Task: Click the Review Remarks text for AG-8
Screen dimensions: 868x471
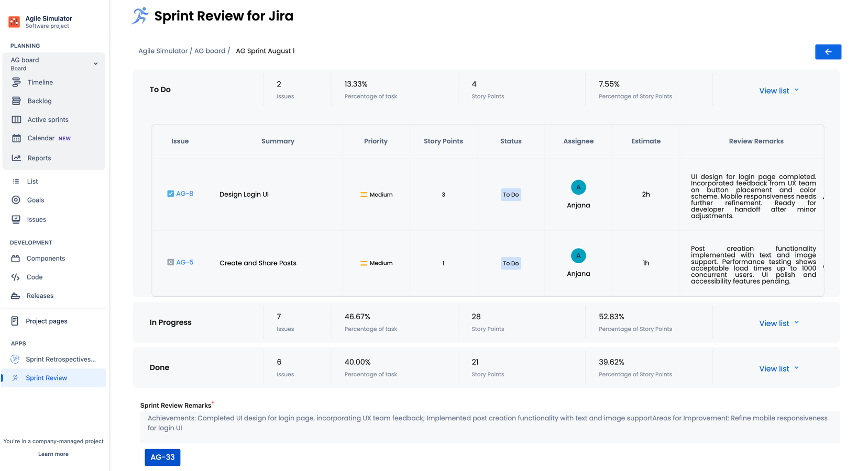Action: pos(753,196)
